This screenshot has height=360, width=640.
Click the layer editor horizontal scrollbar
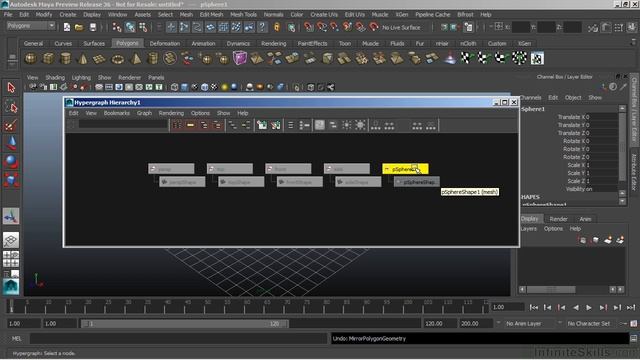tap(551, 289)
